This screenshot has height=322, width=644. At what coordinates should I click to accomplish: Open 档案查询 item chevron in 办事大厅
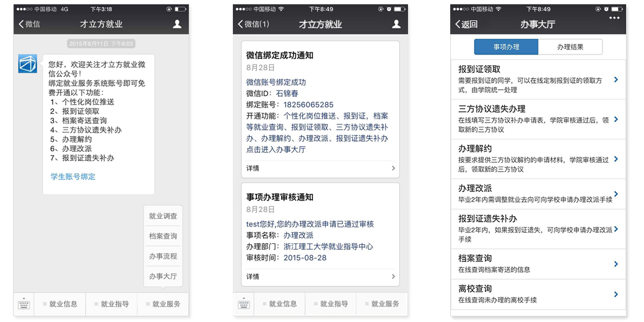coord(616,264)
